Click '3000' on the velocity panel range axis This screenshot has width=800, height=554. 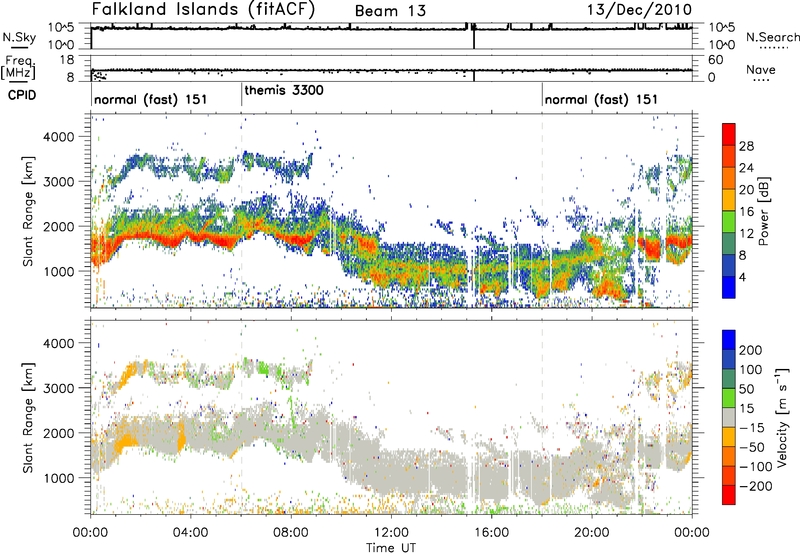click(58, 388)
